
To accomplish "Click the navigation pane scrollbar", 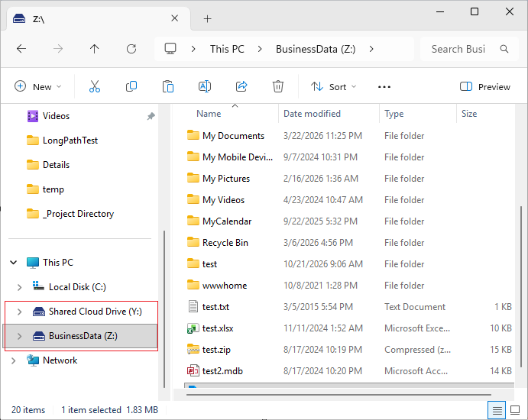I will point(164,309).
